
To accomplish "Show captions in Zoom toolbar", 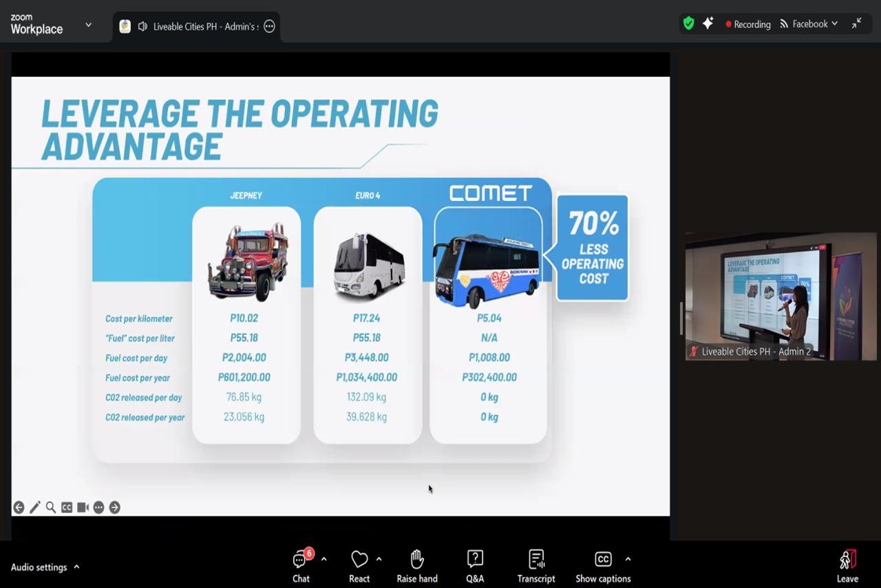I will [603, 566].
